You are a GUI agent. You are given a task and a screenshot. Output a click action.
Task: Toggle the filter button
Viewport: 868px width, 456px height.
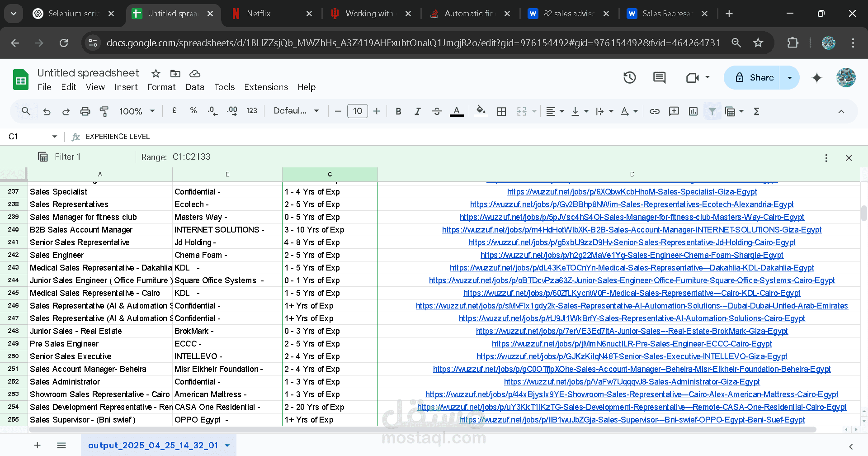(x=712, y=111)
